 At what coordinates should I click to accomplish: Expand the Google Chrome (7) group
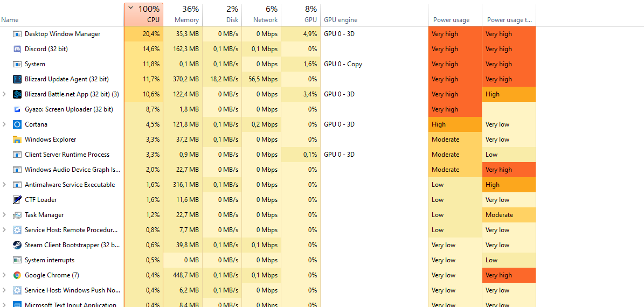(4, 275)
